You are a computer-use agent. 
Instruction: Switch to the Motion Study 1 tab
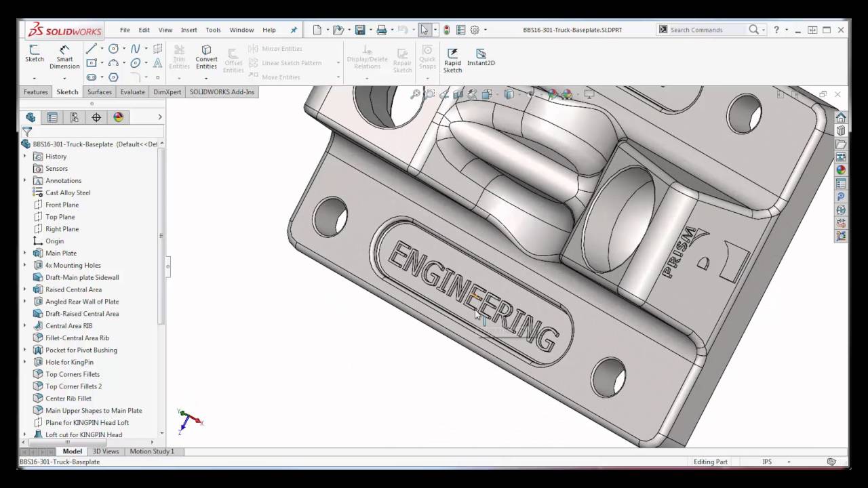click(152, 451)
